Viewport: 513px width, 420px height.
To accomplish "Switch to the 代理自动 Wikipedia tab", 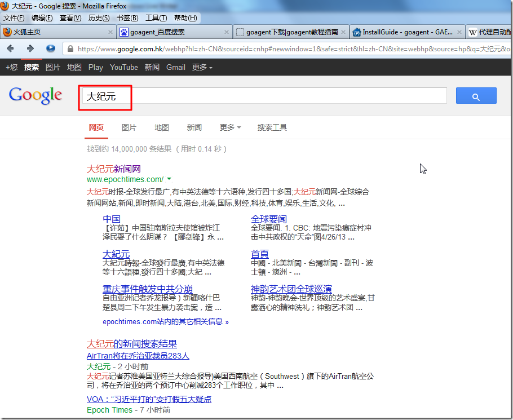I will tap(489, 32).
